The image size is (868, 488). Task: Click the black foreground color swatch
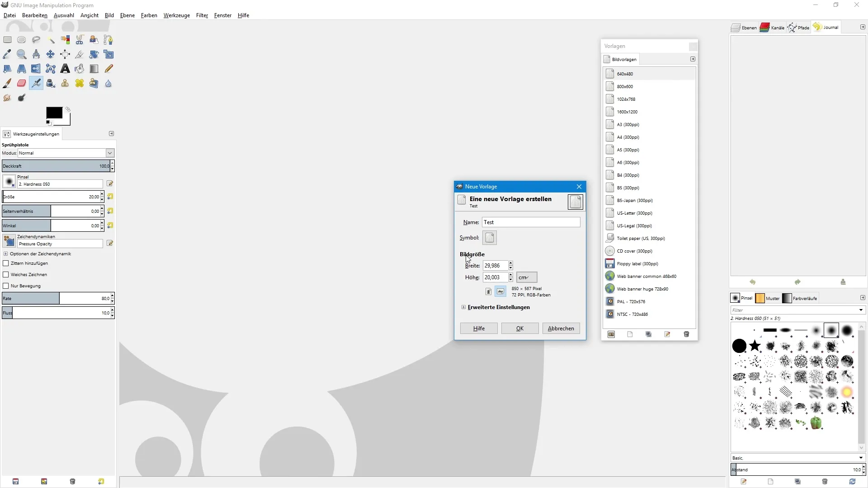(54, 113)
